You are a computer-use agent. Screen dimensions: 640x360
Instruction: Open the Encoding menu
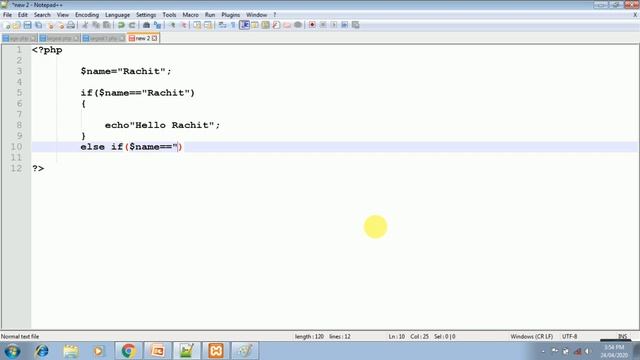[87, 15]
